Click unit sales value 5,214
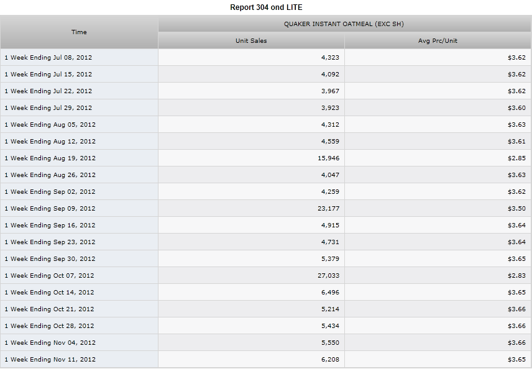Screen dimensions: 532x392 click(330, 309)
